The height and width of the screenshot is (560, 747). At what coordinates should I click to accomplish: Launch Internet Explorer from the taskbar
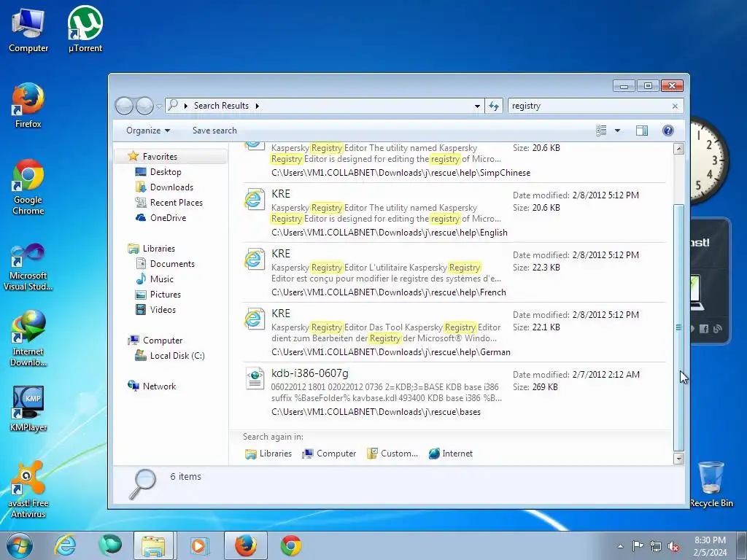65,545
